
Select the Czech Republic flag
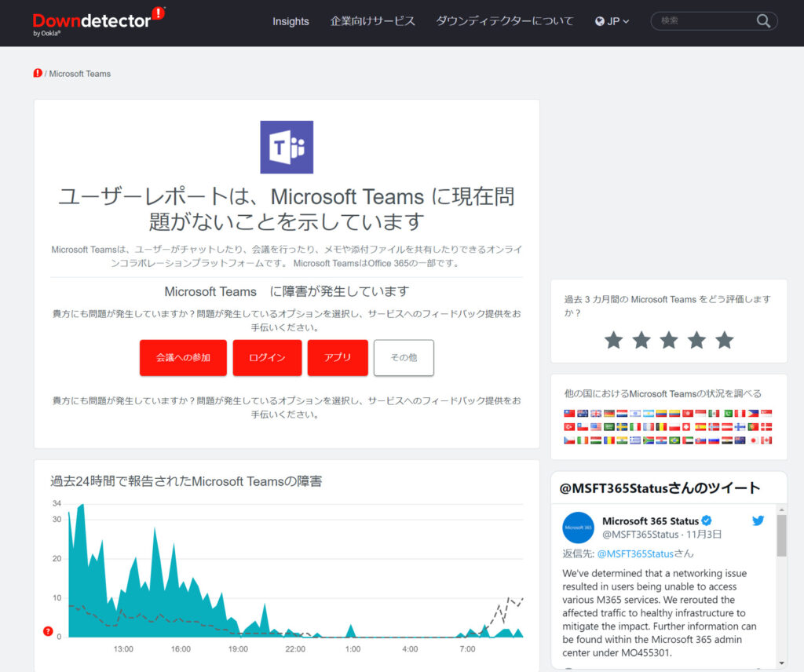point(569,440)
